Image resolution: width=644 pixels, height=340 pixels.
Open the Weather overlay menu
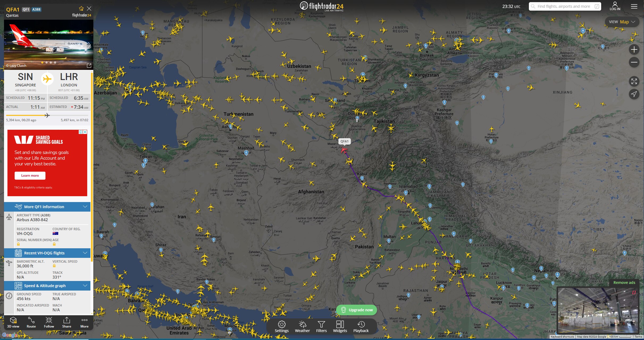point(302,326)
